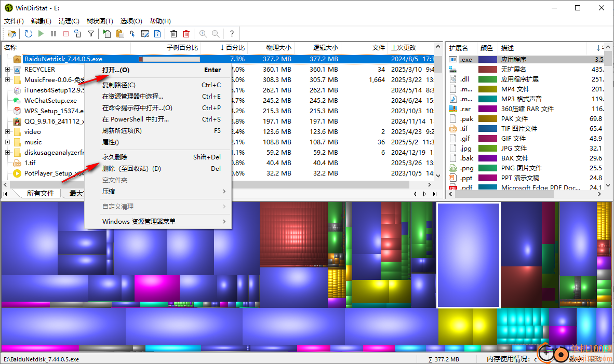
Task: Open the 帮助(H) menu
Action: [160, 21]
